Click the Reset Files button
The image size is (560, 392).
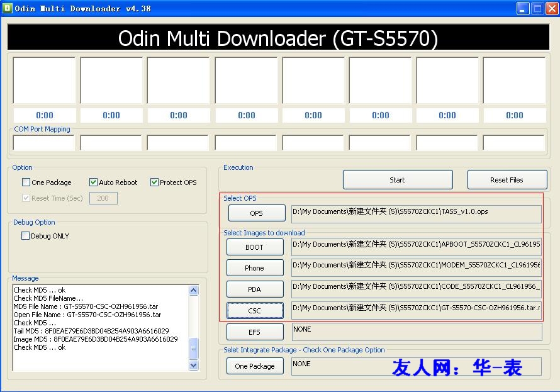point(507,179)
